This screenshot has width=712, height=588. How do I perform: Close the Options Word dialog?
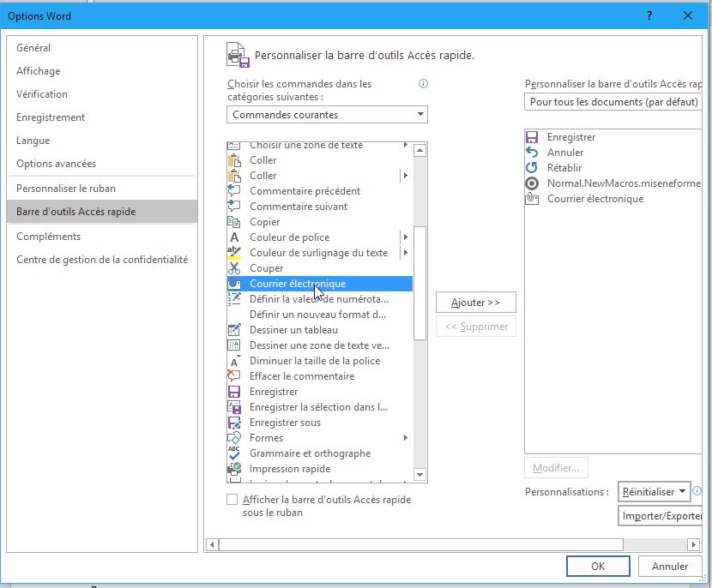tap(688, 16)
